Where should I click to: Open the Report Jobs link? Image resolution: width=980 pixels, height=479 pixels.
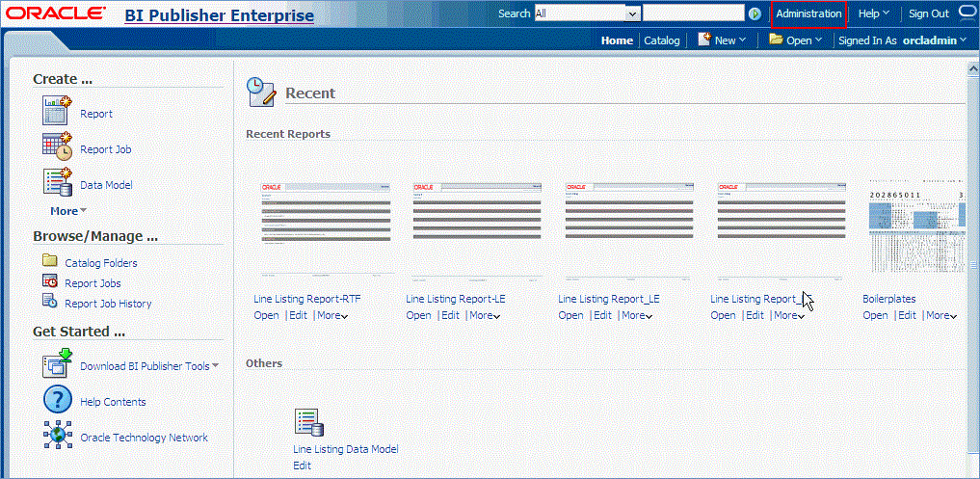[x=93, y=283]
